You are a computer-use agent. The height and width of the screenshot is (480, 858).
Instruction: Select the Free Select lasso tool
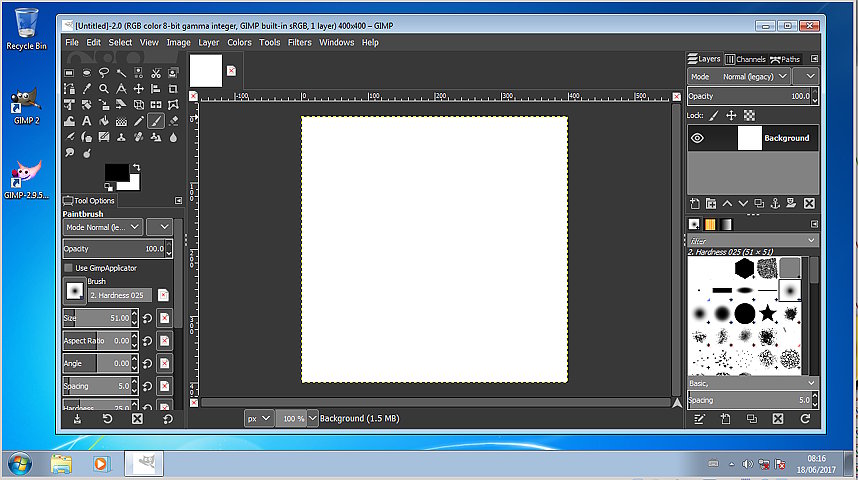coord(104,73)
